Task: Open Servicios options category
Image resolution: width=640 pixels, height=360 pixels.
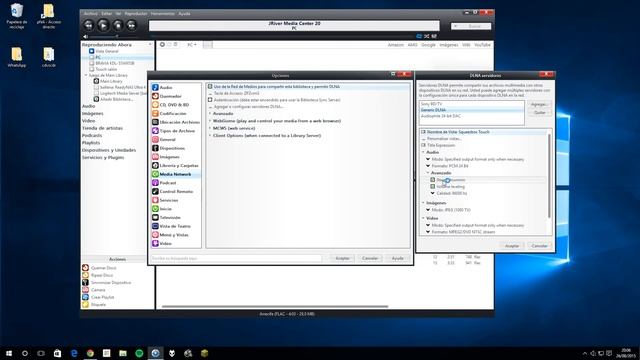Action: pos(165,200)
